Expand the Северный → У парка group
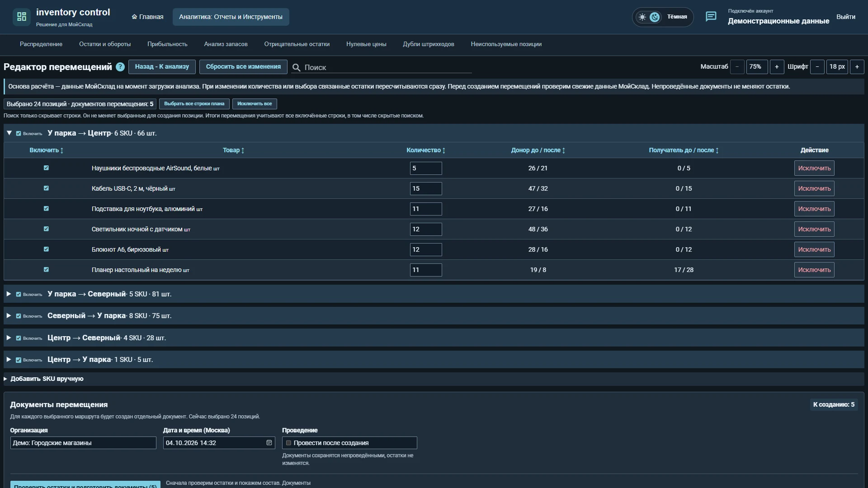Screen dimensions: 868x488 [9, 316]
